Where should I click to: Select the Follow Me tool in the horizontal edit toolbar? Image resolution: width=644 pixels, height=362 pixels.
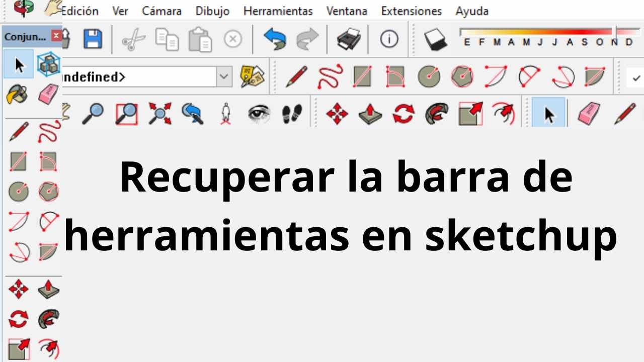(437, 114)
